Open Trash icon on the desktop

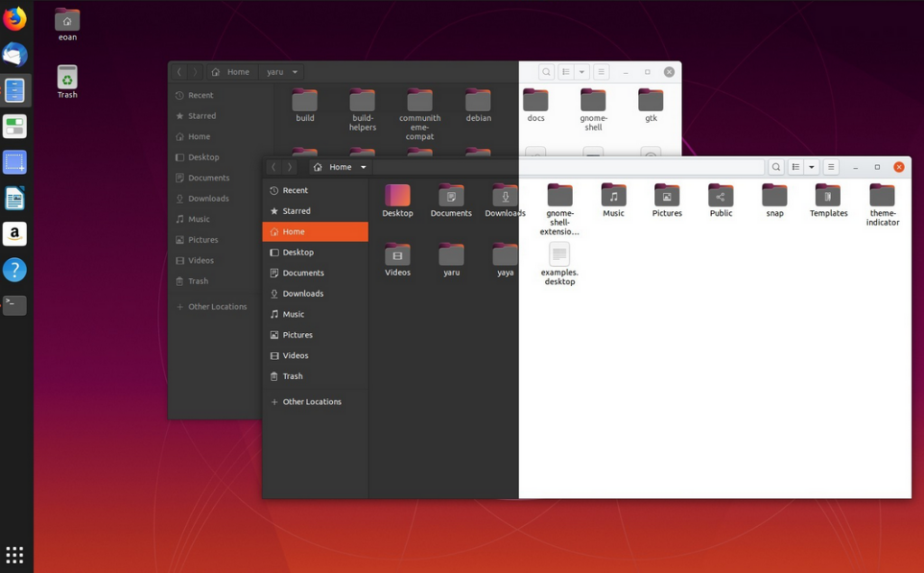pos(68,78)
